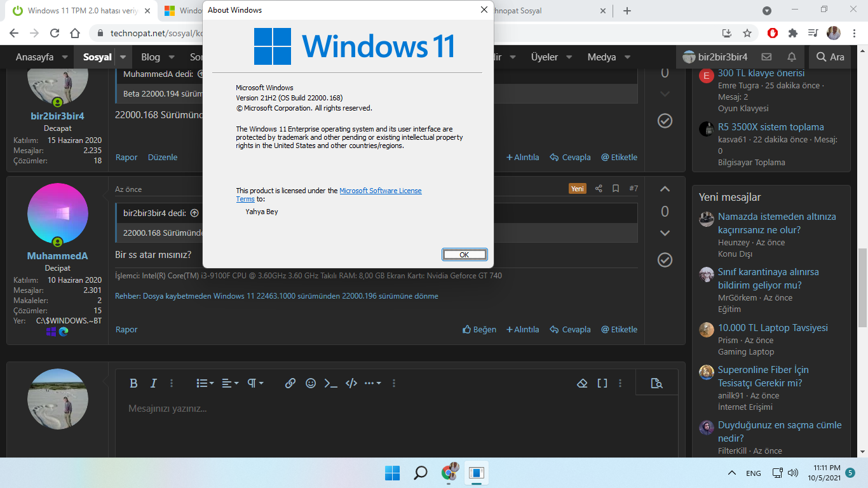
Task: Toggle BB code mode with square brackets icon
Action: tap(602, 383)
